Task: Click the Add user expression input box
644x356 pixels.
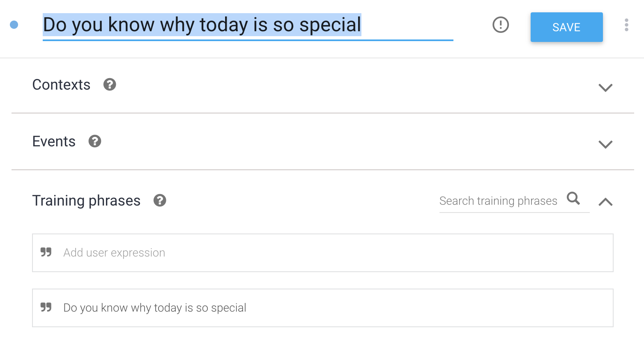Action: tap(323, 253)
